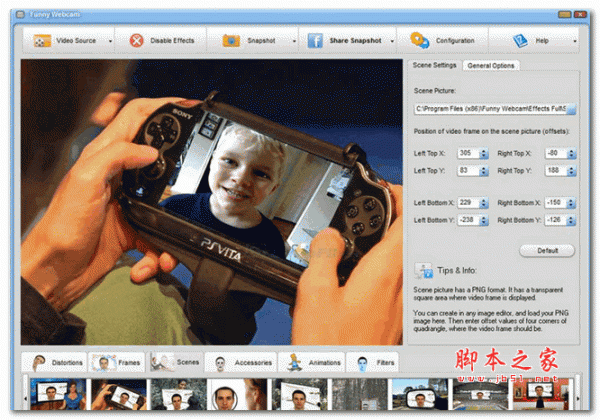The image size is (600, 420).
Task: Open the Video Source dropdown arrow
Action: (110, 41)
